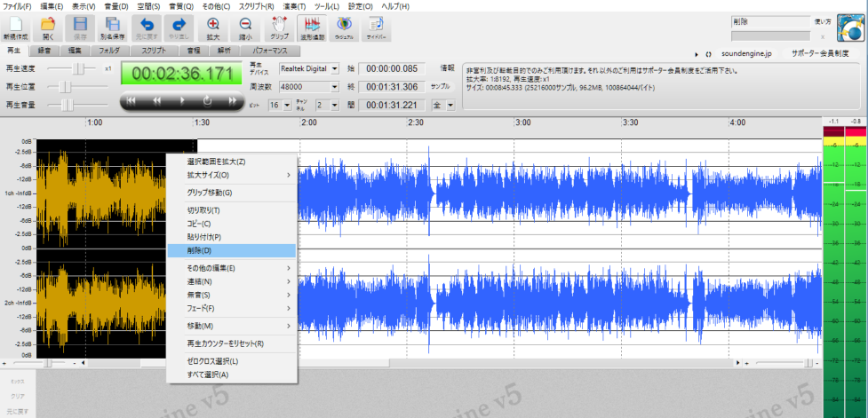Select ゼロクロス選択(L) menu entry
Viewport: 868px width, 418px height.
[x=231, y=361]
